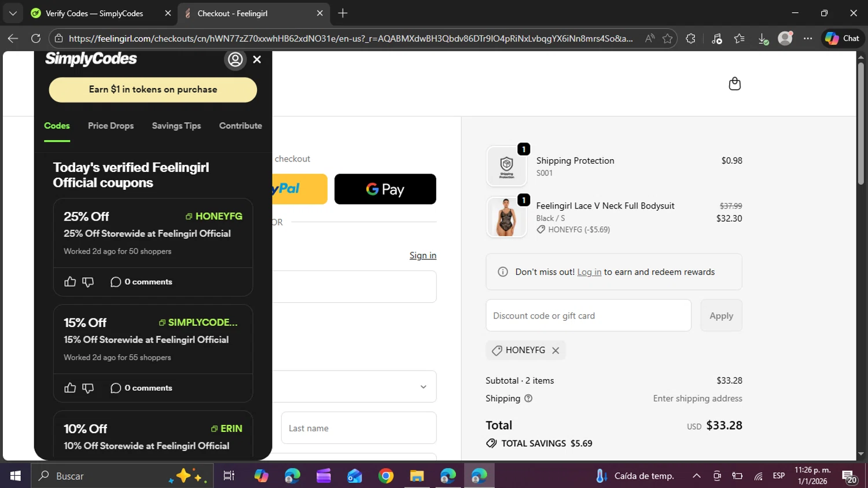
Task: Select the Price Drops tab
Action: pos(111,126)
